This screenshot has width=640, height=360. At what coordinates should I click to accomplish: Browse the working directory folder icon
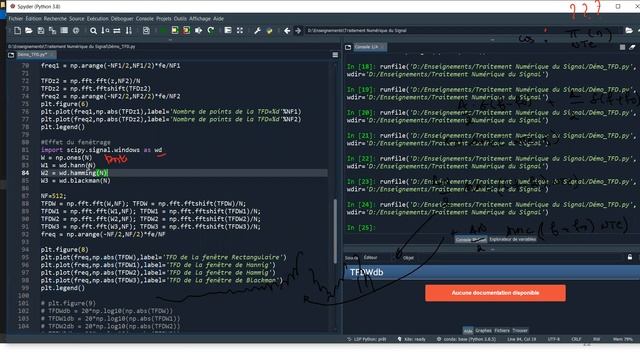(x=629, y=31)
